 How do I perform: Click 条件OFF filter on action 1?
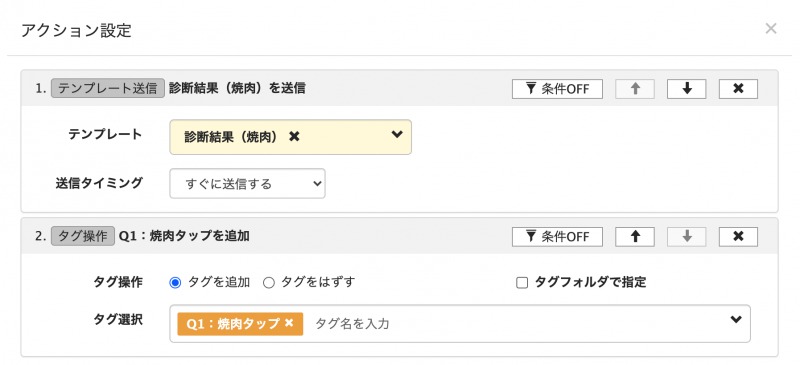click(557, 89)
